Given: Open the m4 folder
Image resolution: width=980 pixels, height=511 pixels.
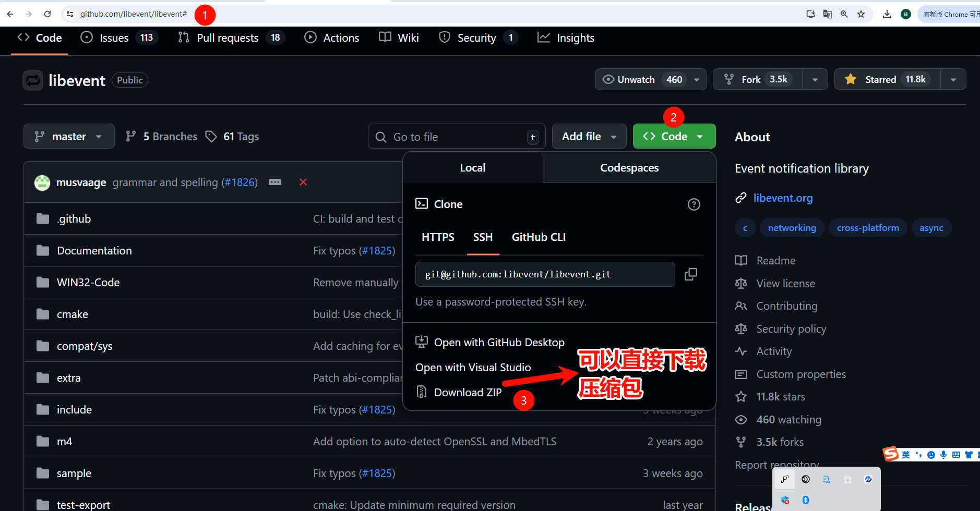Looking at the screenshot, I should (64, 442).
